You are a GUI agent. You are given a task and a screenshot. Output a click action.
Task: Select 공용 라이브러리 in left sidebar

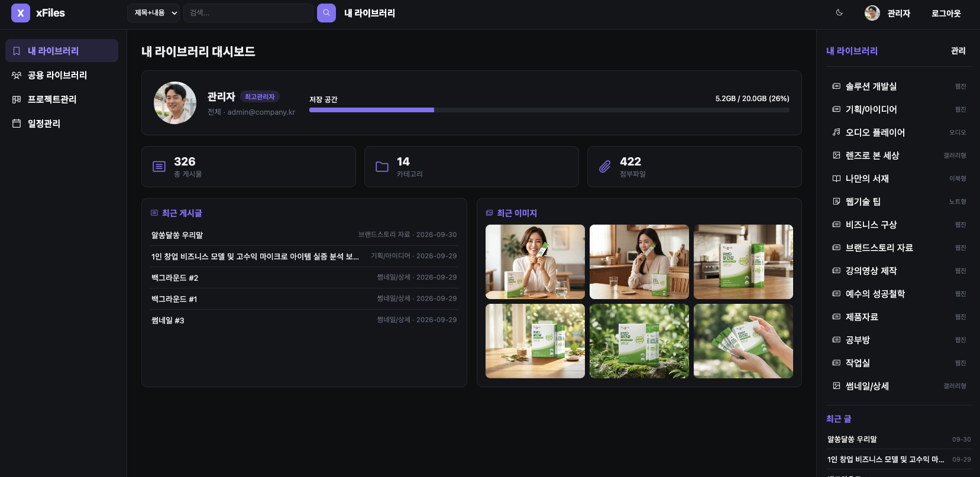point(62,75)
